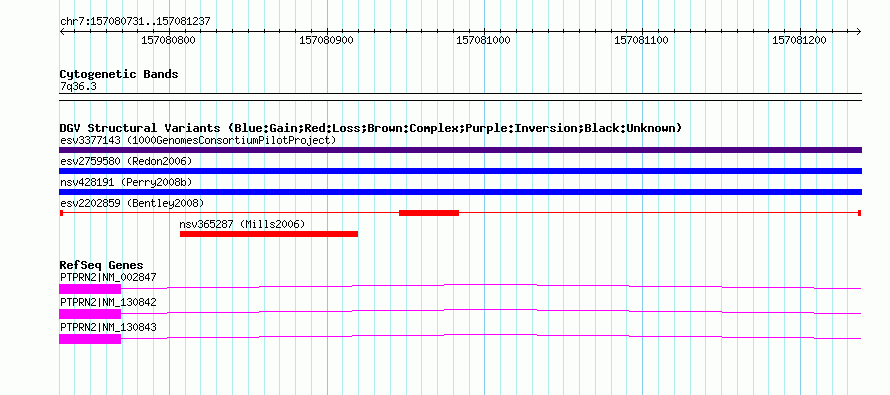Viewport: 890px width, 395px height.
Task: Open the esv2759580 (Redon2006) label
Action: [x=126, y=162]
